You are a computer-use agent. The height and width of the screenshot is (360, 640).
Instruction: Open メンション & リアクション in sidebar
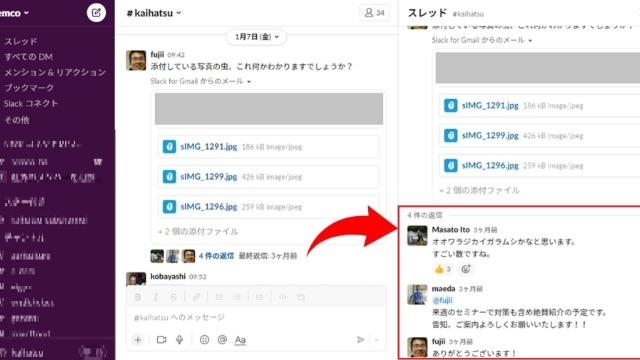coord(55,72)
